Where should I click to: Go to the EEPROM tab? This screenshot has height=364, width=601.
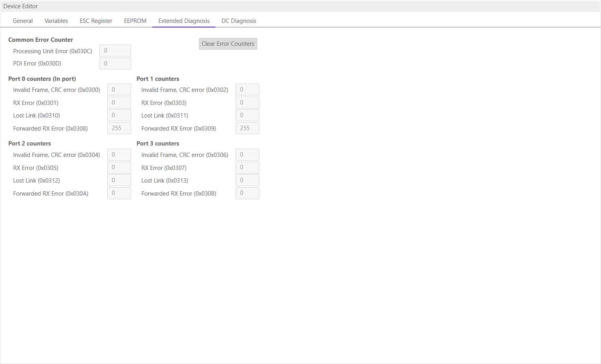(x=135, y=21)
